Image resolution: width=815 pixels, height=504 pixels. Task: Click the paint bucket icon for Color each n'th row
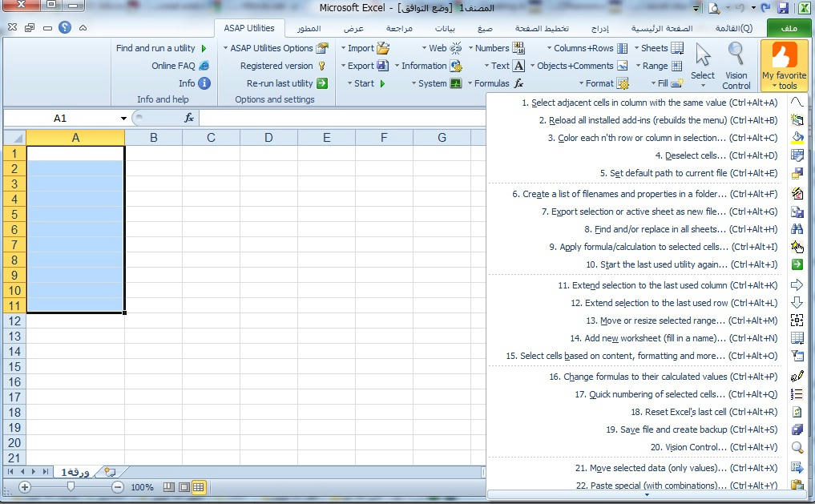[x=797, y=138]
